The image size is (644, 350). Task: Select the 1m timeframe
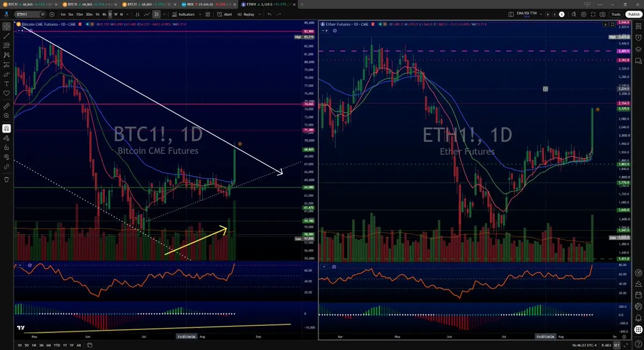tap(63, 14)
